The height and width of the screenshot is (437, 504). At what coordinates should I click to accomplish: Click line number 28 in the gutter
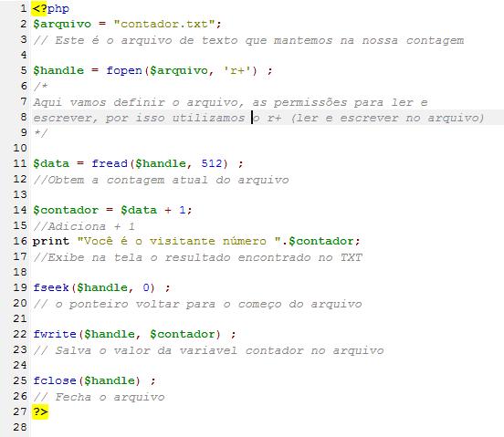tap(20, 427)
